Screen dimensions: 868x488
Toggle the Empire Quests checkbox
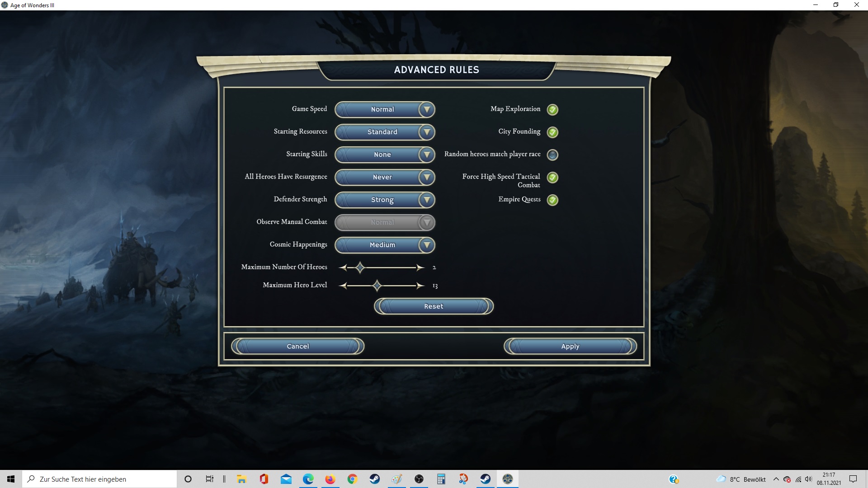tap(552, 200)
